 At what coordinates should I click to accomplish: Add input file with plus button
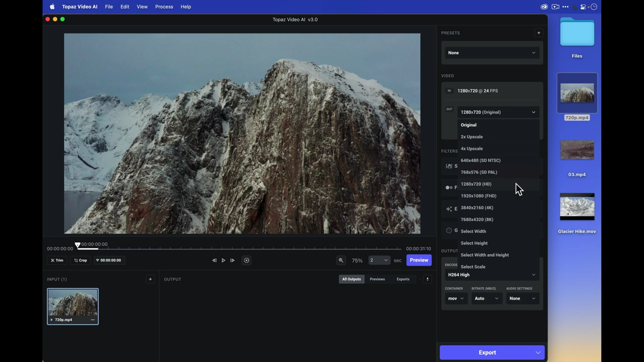pyautogui.click(x=150, y=279)
